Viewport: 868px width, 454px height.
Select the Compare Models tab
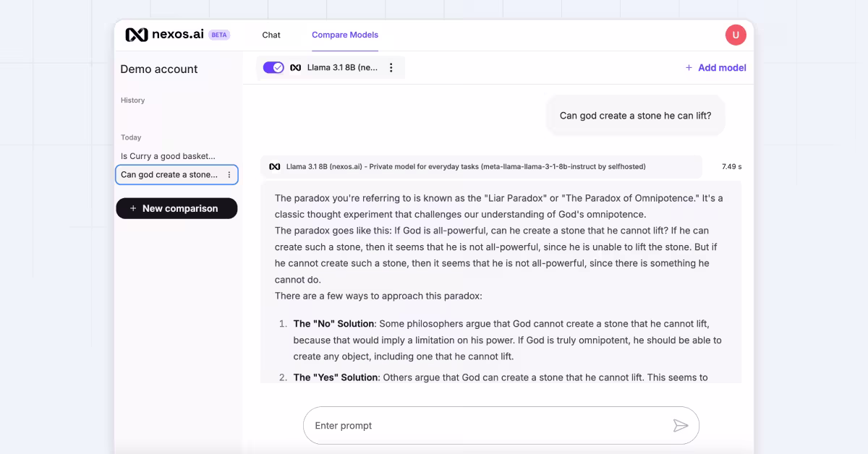[345, 35]
